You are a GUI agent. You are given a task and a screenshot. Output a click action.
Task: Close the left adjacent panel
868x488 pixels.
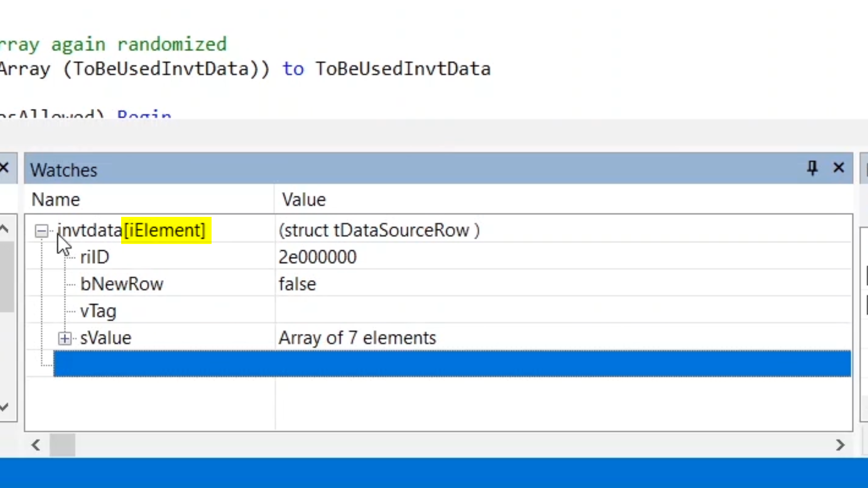tap(5, 168)
